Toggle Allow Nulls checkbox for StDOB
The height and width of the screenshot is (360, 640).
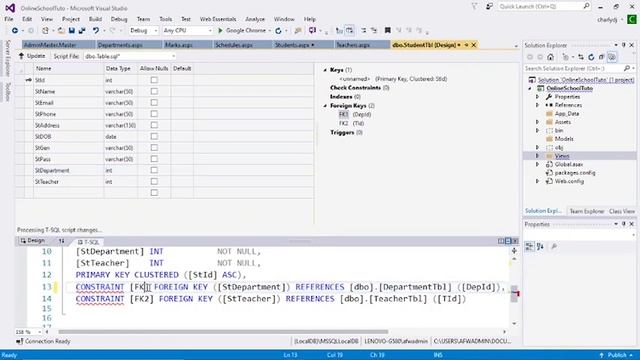click(154, 136)
